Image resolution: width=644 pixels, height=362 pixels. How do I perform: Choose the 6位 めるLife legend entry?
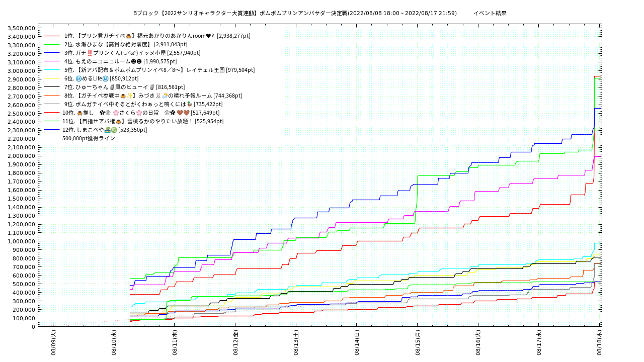101,78
